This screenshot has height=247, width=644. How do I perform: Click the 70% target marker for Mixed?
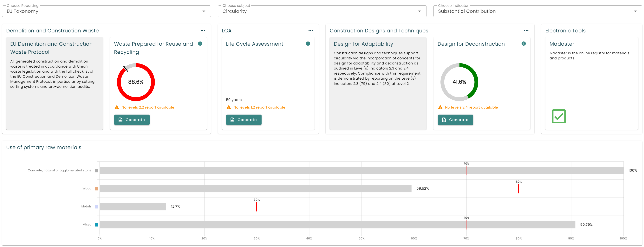pos(466,224)
